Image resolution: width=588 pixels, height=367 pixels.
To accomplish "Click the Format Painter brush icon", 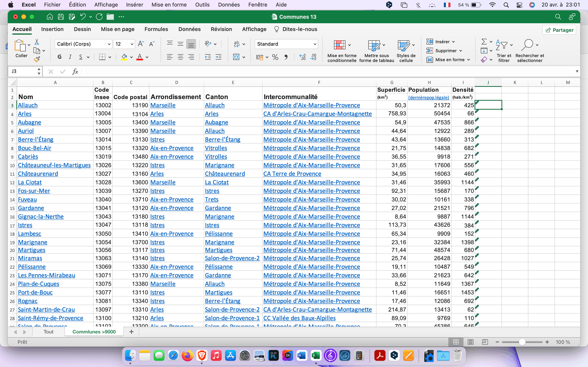I will [x=37, y=59].
